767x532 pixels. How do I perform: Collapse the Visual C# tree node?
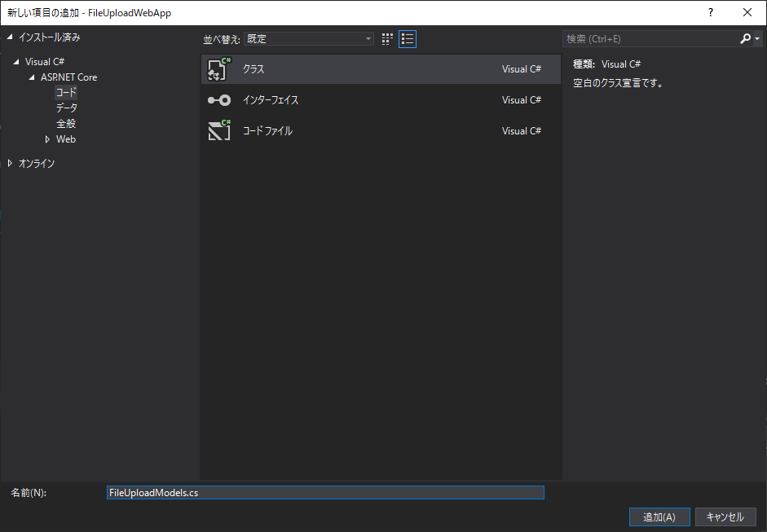point(16,62)
